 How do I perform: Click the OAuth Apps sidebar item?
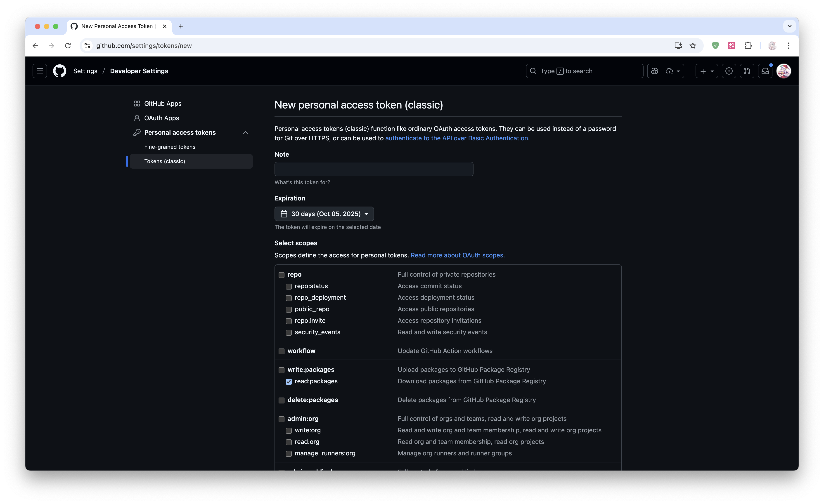(191, 118)
